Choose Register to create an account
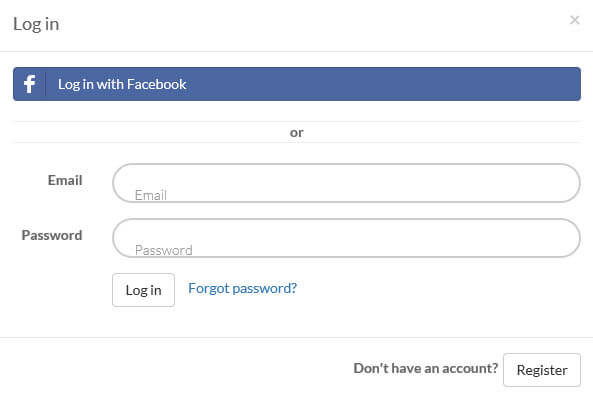 pyautogui.click(x=542, y=370)
